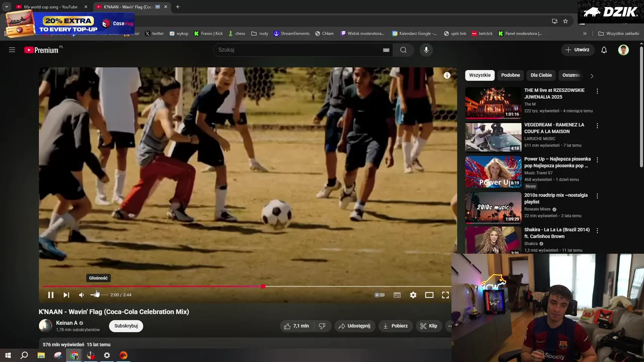The image size is (644, 362).
Task: Select the Ostatnio filter chip
Action: point(571,75)
